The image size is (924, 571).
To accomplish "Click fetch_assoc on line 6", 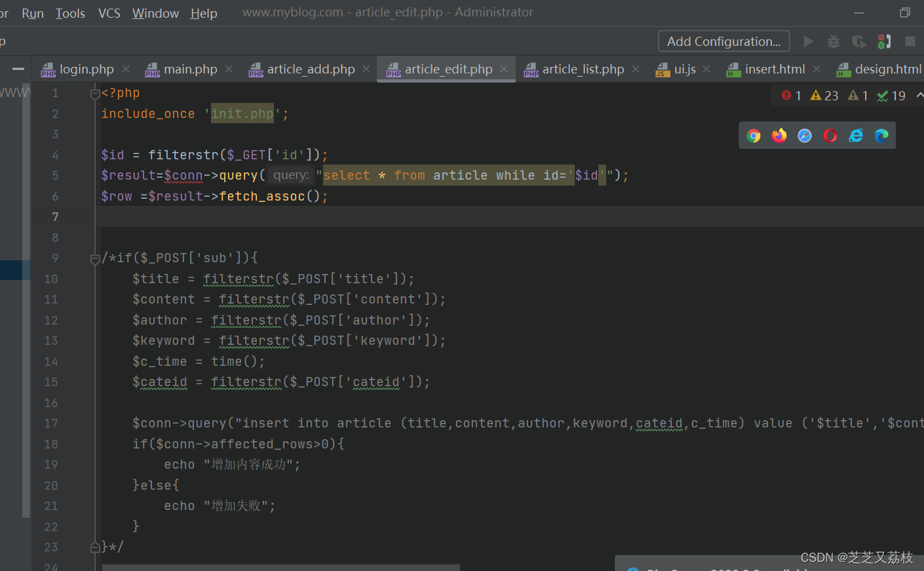I will (262, 196).
